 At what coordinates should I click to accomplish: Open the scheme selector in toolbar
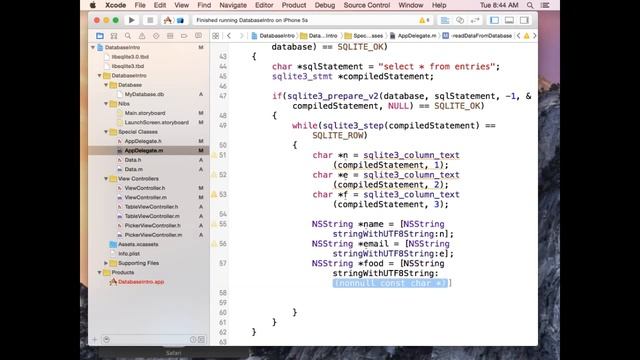coord(167,20)
